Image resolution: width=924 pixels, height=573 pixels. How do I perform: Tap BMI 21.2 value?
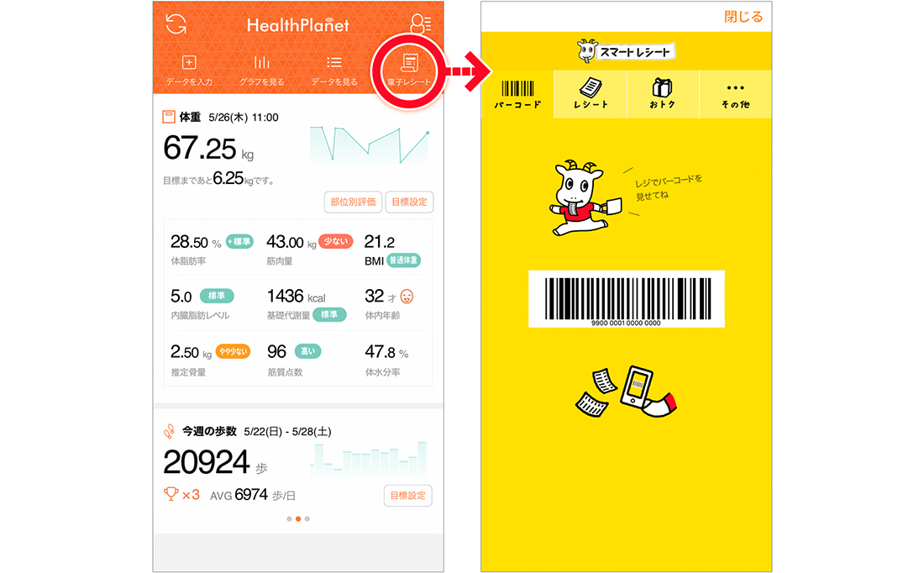coord(380,242)
